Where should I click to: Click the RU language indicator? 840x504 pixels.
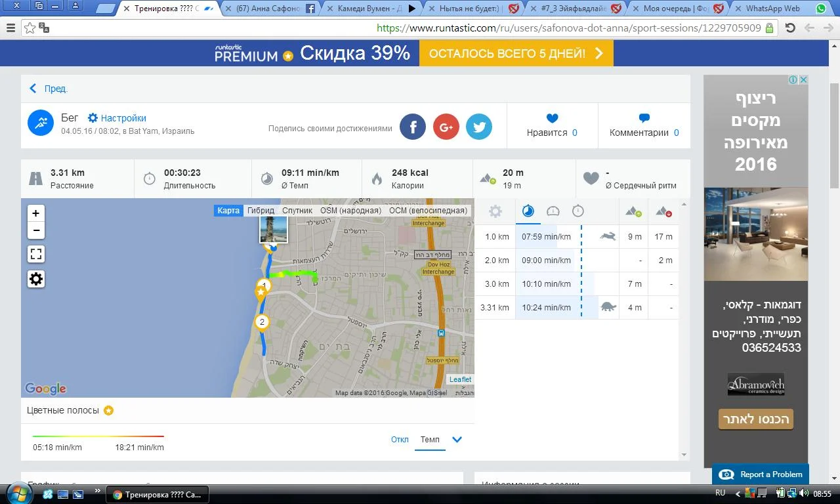720,493
